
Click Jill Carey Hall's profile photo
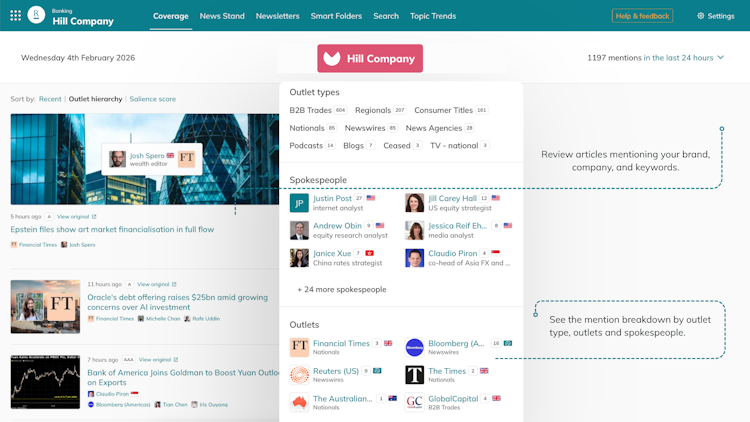(x=414, y=203)
